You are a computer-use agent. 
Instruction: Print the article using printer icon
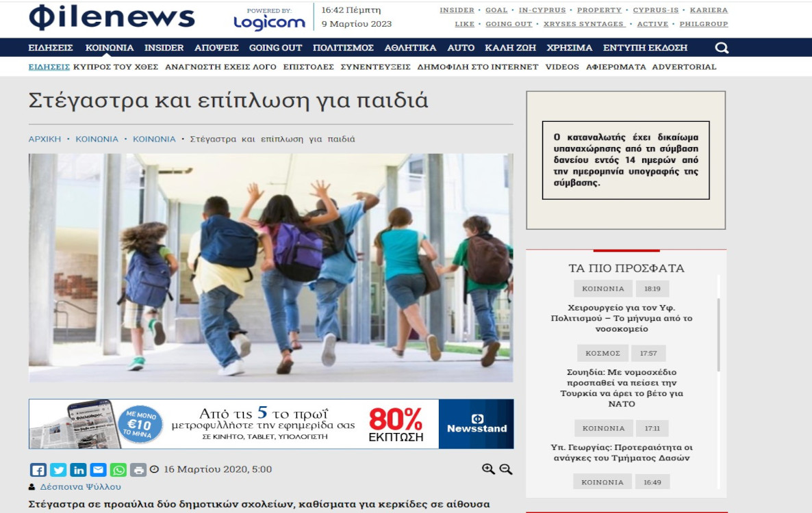click(x=138, y=470)
